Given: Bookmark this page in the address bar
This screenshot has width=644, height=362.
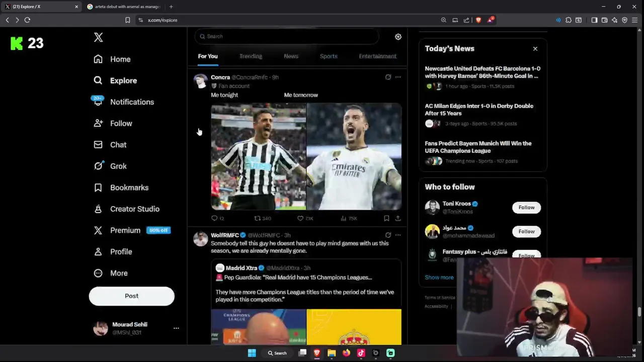Looking at the screenshot, I should (128, 20).
